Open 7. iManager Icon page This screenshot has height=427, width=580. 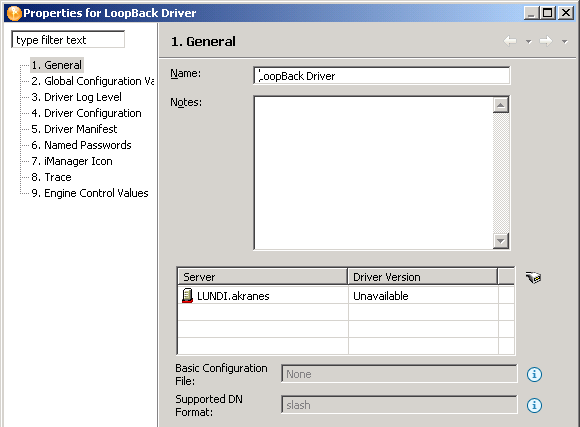coord(72,161)
